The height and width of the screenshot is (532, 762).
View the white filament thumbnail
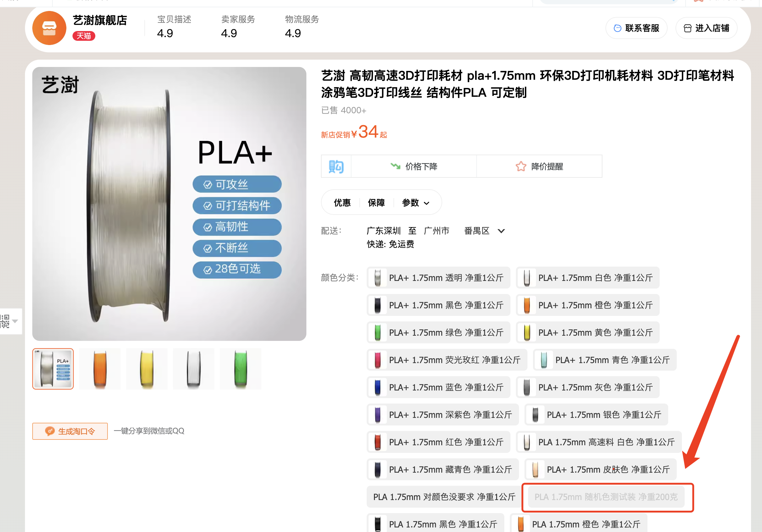tap(194, 369)
